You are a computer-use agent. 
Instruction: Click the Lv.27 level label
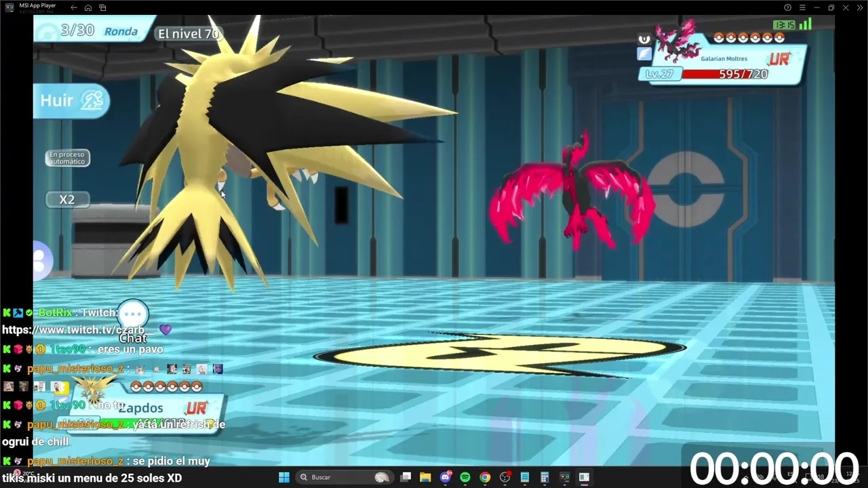coord(659,74)
